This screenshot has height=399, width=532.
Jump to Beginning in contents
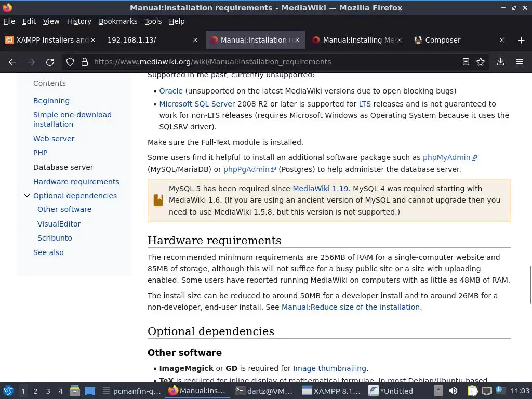(x=51, y=101)
